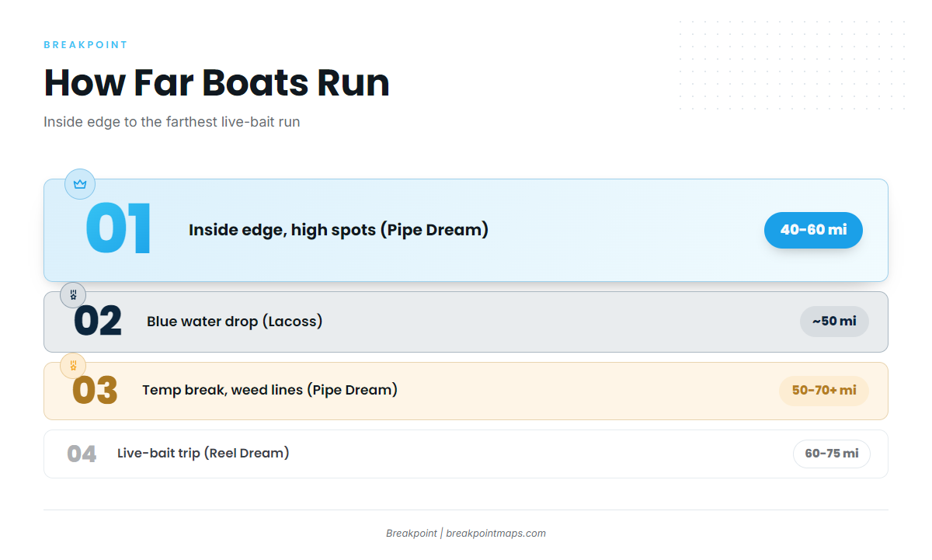This screenshot has width=932, height=560.
Task: Click the large 01 rank number
Action: point(119,230)
